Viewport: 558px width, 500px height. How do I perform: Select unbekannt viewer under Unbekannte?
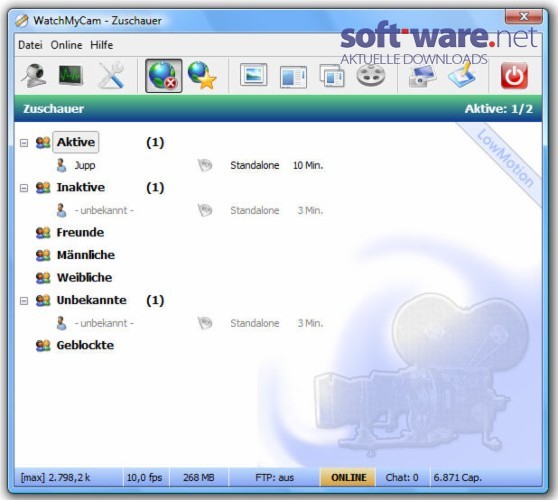[104, 323]
